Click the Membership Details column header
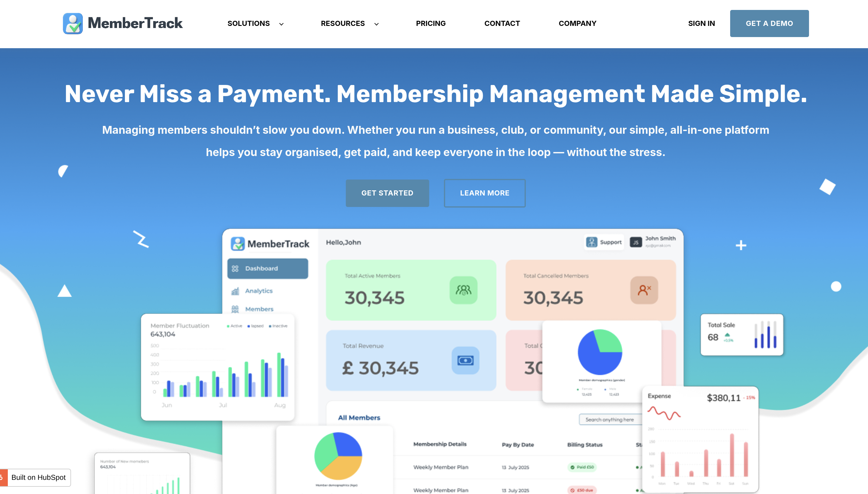 coord(440,444)
